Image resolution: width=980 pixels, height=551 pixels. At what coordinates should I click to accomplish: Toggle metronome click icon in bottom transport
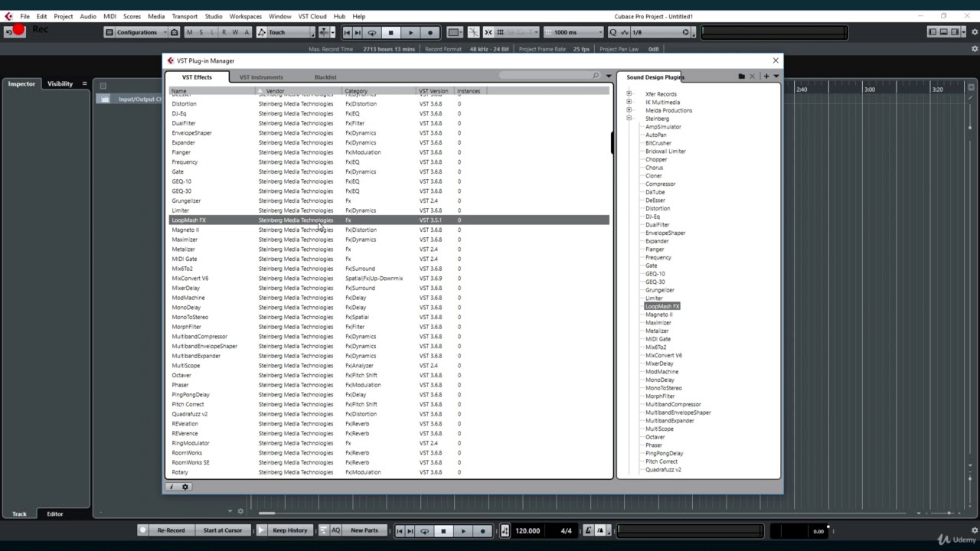click(x=588, y=531)
